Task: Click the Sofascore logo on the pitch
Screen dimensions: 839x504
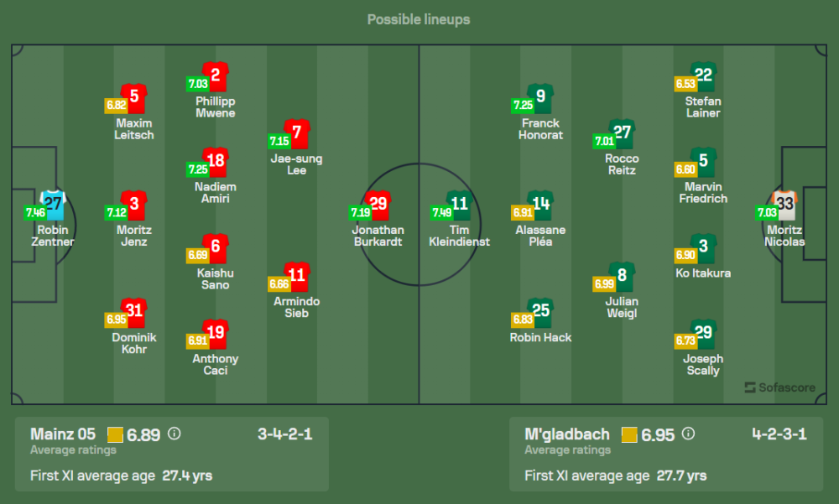Action: [x=779, y=387]
